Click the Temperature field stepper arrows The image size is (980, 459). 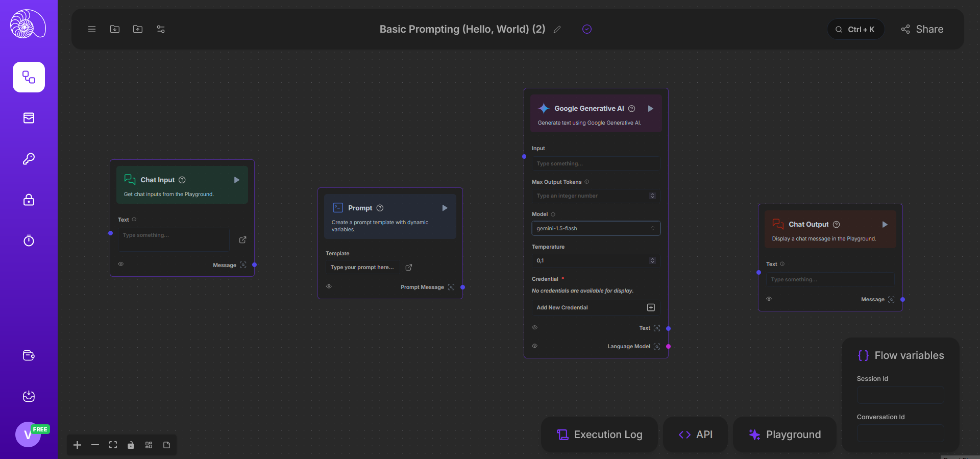coord(652,260)
